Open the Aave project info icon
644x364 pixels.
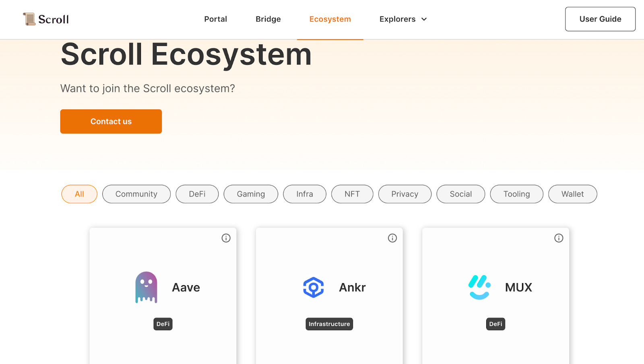coord(226,238)
